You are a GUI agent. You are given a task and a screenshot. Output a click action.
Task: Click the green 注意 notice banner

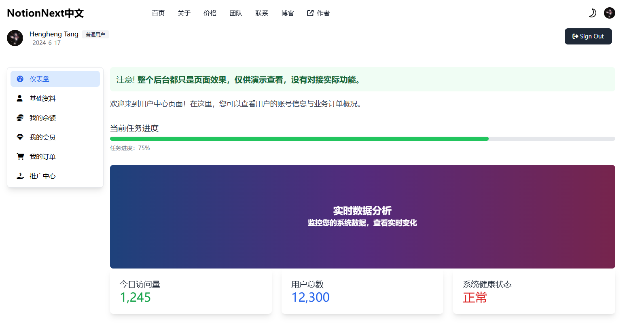pos(362,79)
